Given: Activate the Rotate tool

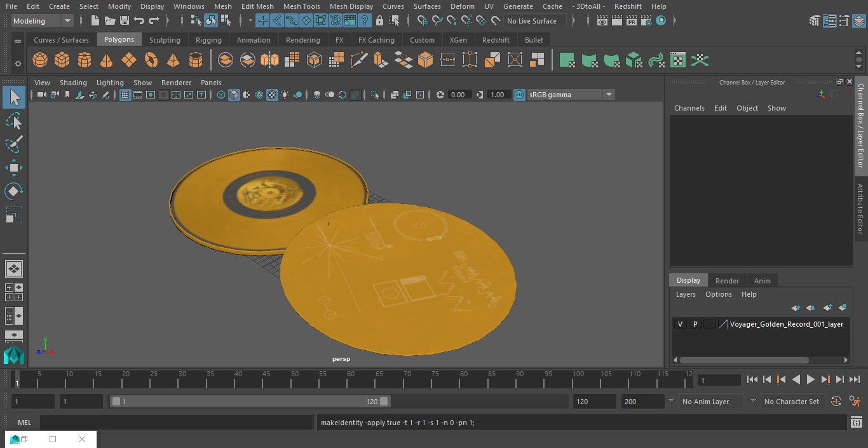Looking at the screenshot, I should tap(14, 191).
